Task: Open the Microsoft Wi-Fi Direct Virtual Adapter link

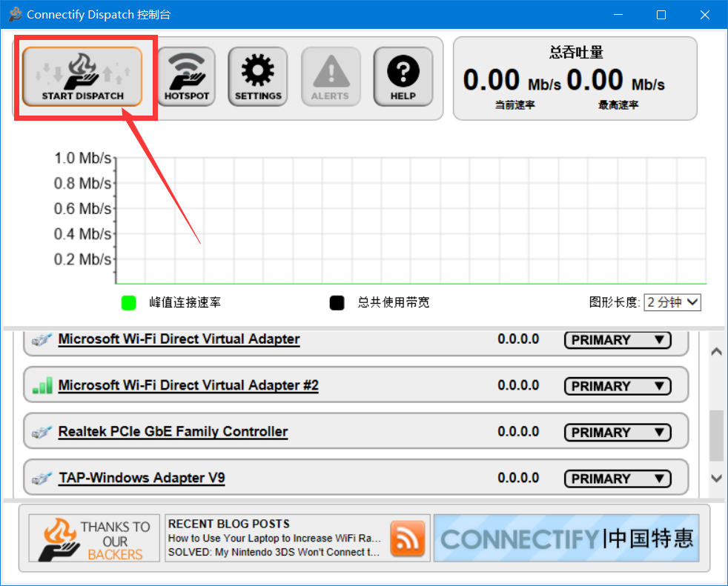Action: (x=179, y=339)
